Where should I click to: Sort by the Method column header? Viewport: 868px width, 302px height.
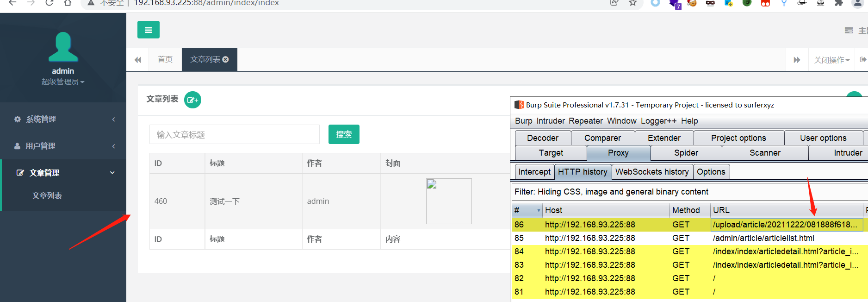tap(690, 210)
